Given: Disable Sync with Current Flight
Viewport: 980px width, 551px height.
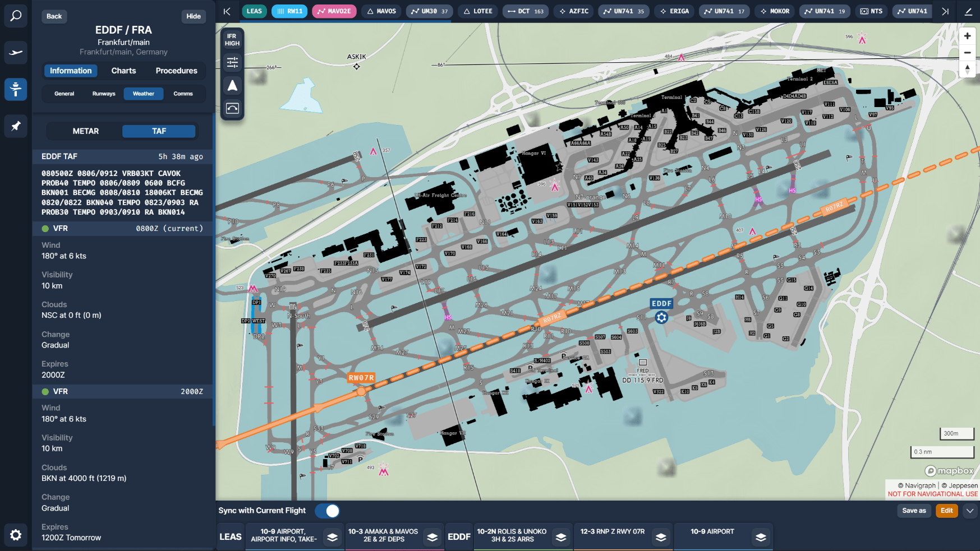Looking at the screenshot, I should (x=328, y=511).
